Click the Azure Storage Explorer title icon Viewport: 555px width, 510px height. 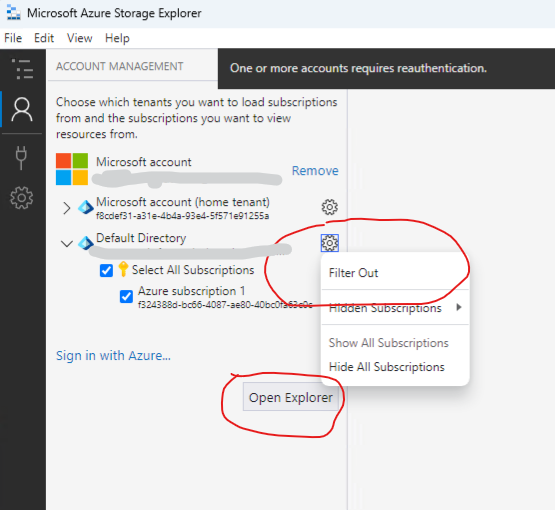(13, 13)
